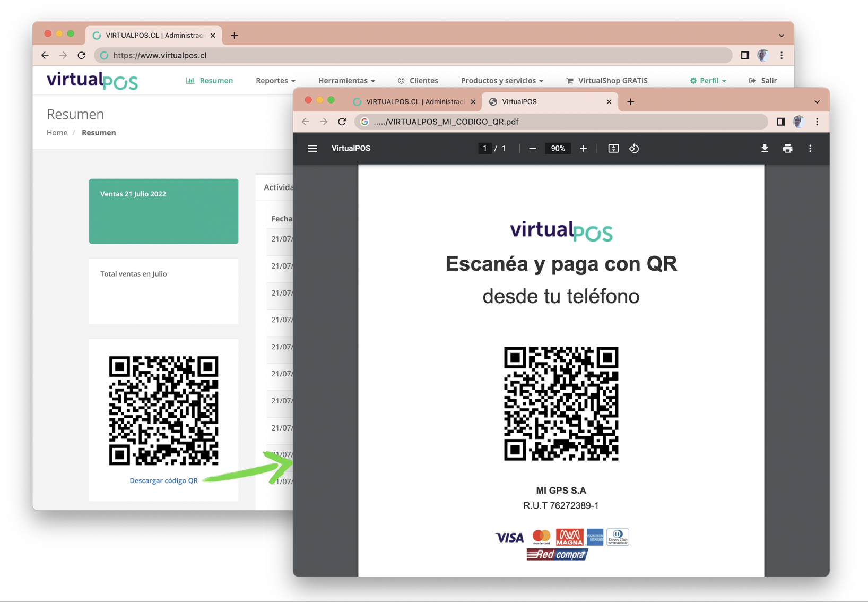Open Clientes in the navigation bar
Image resolution: width=868 pixels, height=602 pixels.
click(x=418, y=81)
